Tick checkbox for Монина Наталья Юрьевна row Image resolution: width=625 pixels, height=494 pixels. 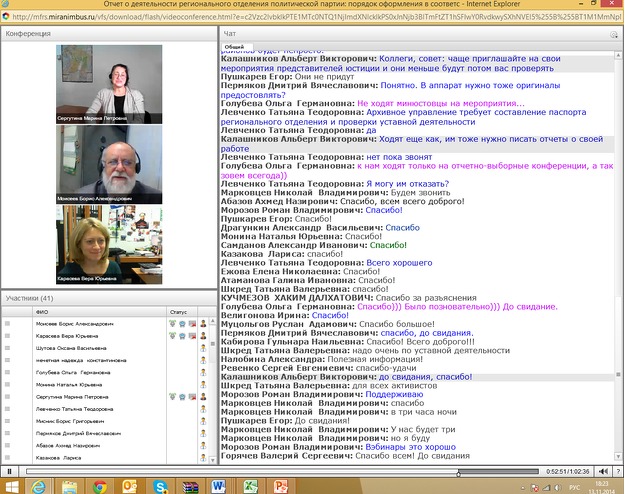click(8, 384)
